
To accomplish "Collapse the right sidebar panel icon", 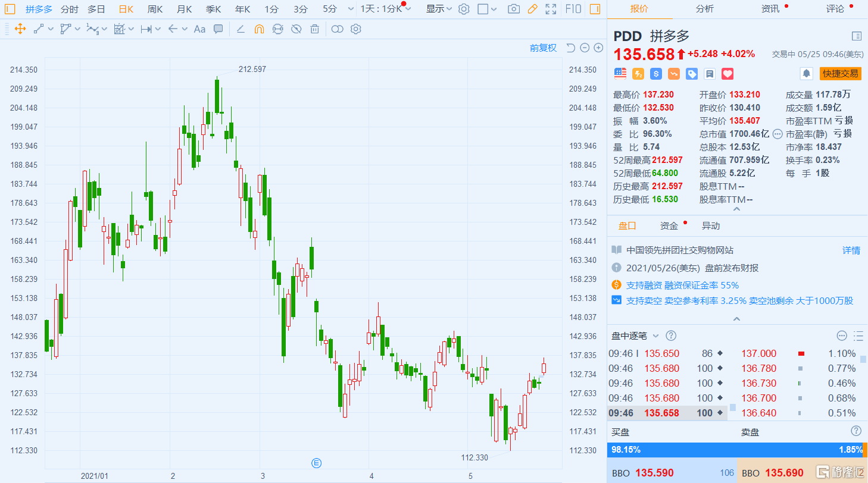I will tap(594, 9).
